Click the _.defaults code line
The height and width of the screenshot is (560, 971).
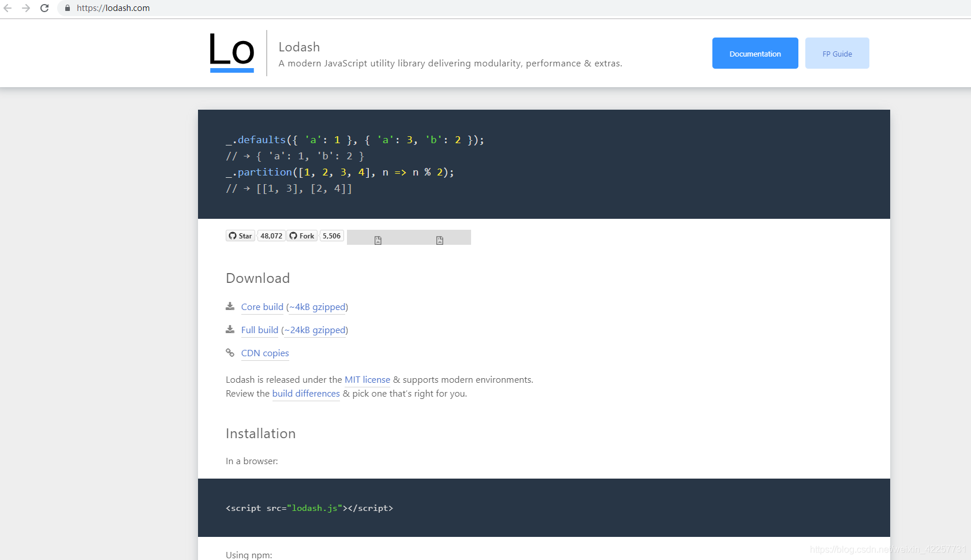(x=355, y=140)
